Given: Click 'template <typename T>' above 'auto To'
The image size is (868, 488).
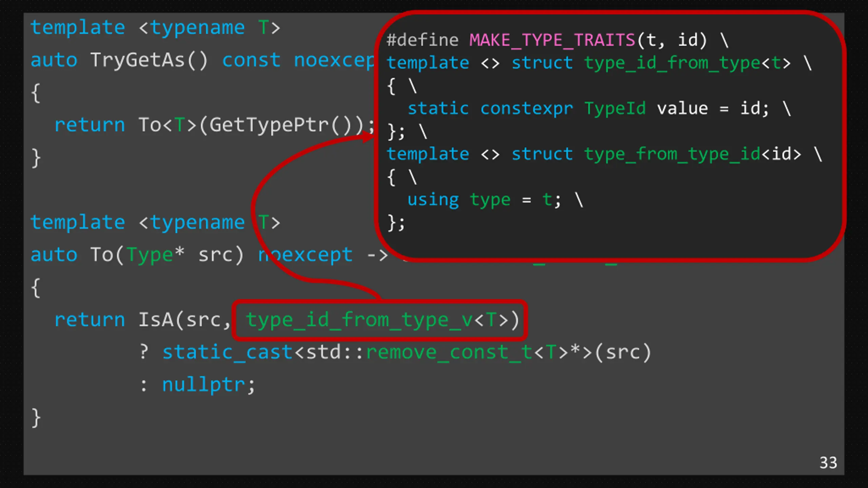Looking at the screenshot, I should (155, 223).
